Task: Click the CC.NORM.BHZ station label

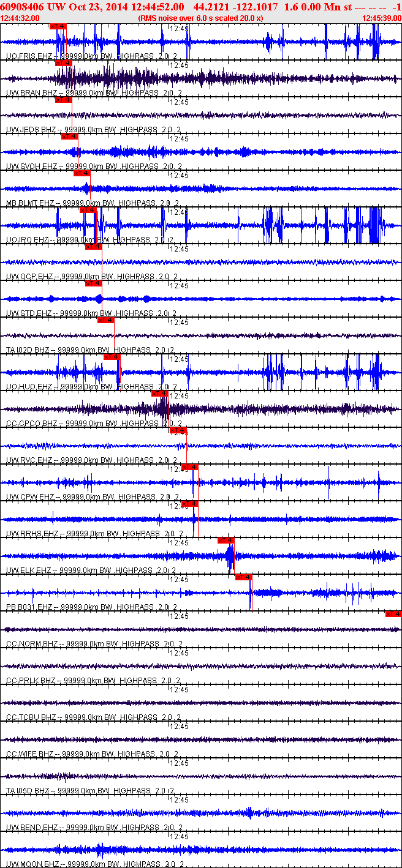Action: click(x=32, y=644)
